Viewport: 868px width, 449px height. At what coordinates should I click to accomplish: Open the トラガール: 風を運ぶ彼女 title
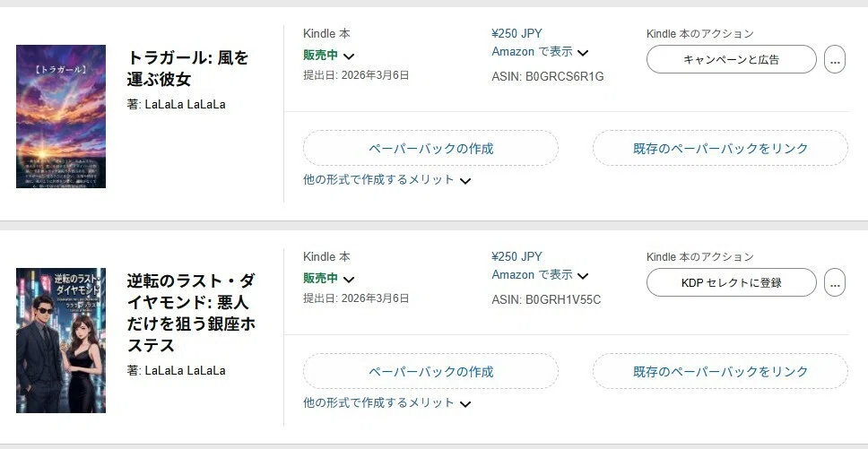point(187,68)
